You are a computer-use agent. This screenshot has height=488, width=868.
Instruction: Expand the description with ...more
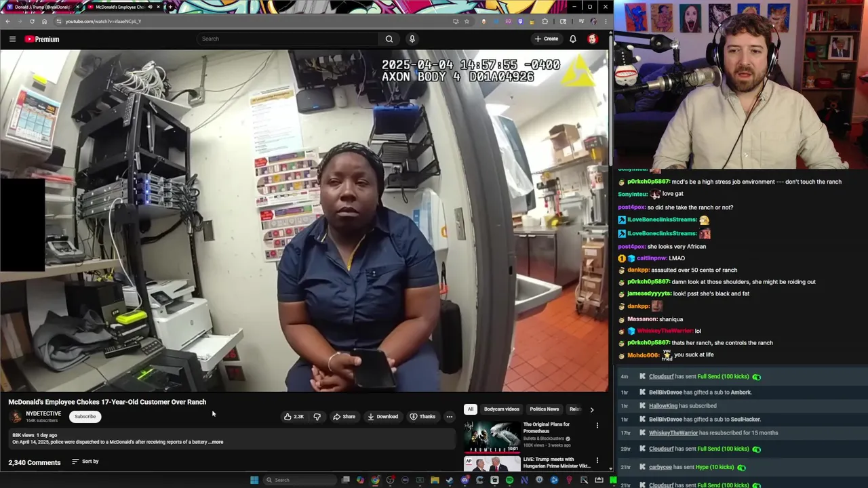click(216, 442)
